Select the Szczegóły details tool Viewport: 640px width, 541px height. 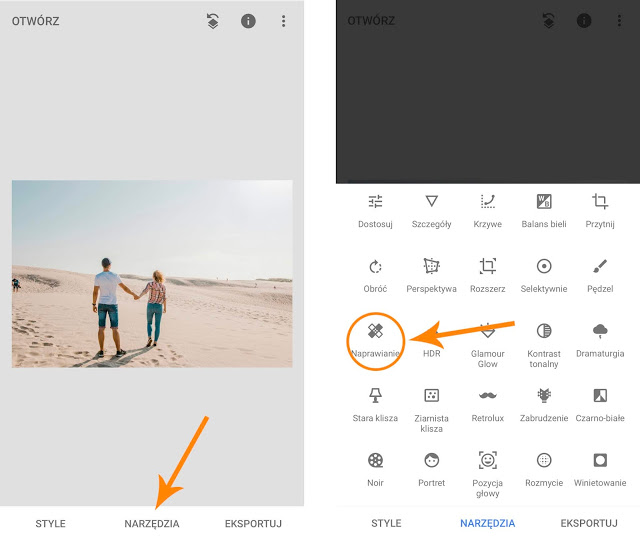click(431, 211)
